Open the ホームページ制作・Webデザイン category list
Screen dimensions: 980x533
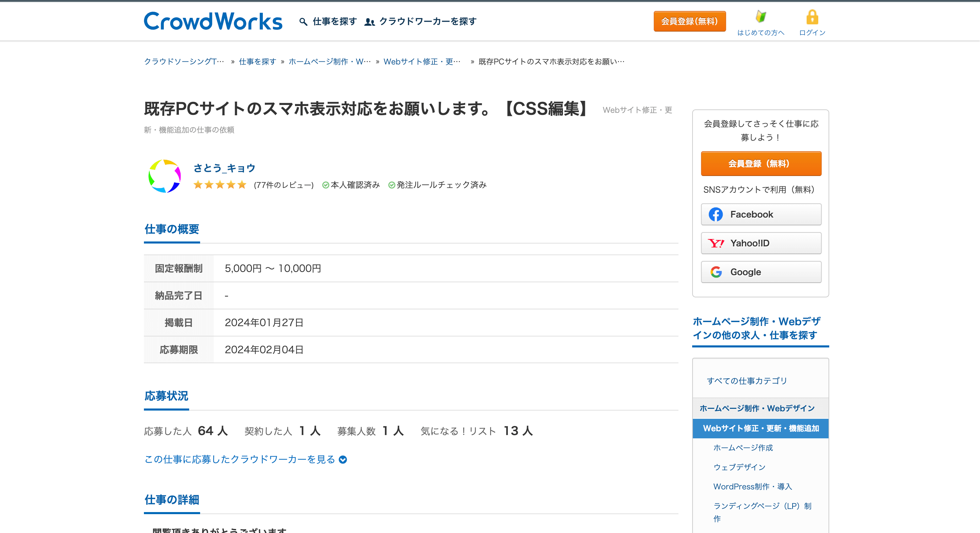[757, 408]
